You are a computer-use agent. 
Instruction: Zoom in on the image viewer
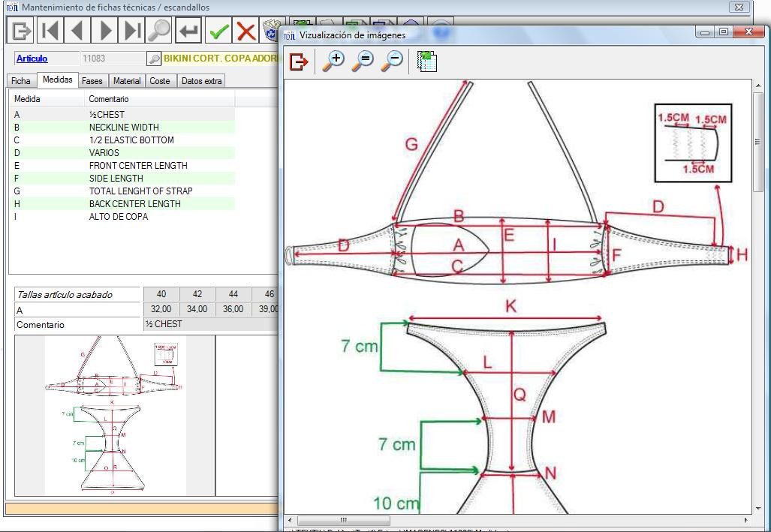coord(333,62)
